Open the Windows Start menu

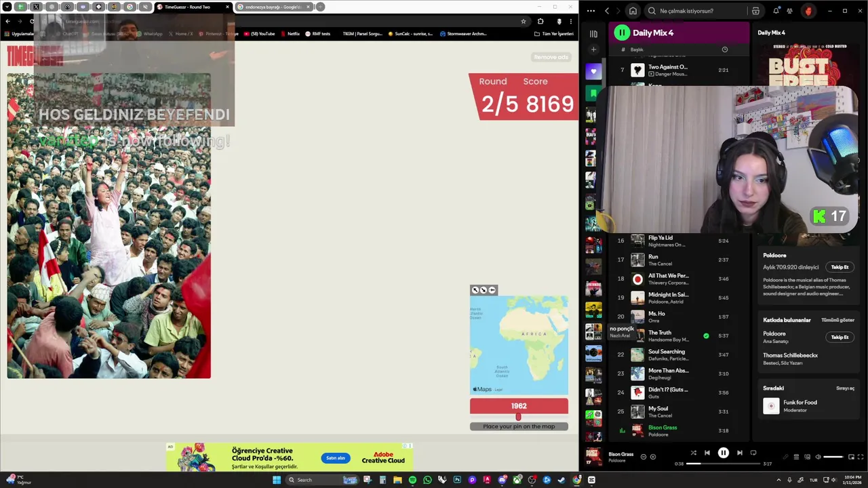277,480
